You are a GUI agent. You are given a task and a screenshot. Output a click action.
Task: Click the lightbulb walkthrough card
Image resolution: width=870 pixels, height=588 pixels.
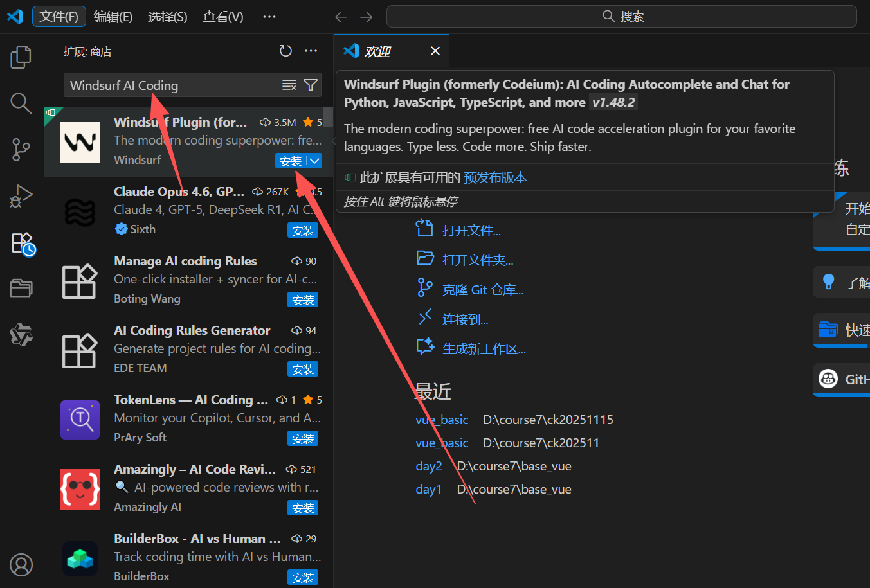coord(842,282)
